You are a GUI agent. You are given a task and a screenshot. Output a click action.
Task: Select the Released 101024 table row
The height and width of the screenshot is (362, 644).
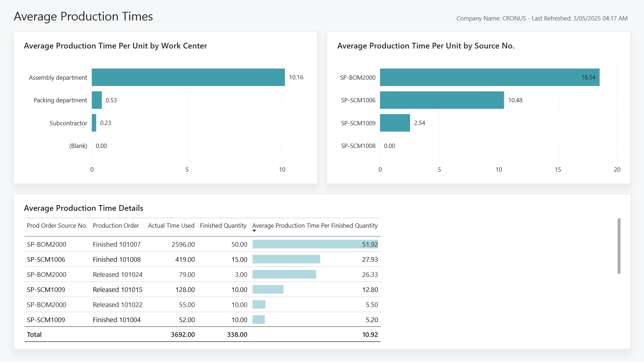(144, 274)
